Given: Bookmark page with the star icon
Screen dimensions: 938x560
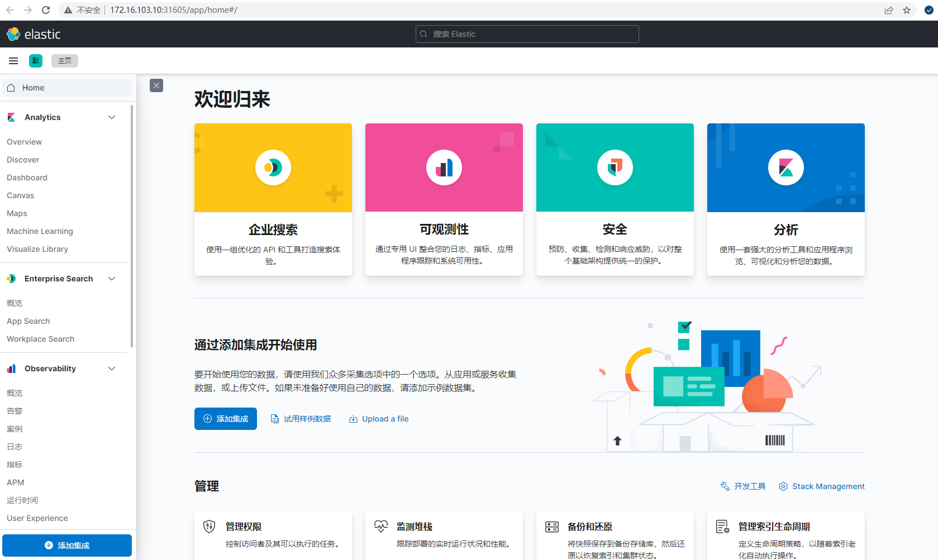Looking at the screenshot, I should [x=907, y=10].
